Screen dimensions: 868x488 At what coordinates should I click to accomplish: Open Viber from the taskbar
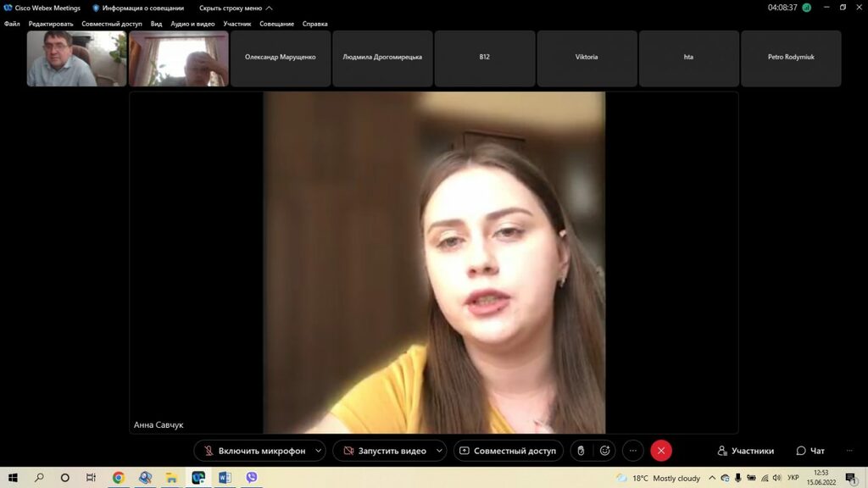[x=251, y=478]
